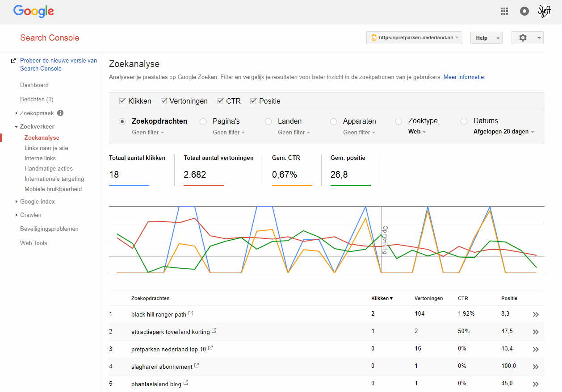
Task: Toggle the Vertoningen checkbox
Action: (x=164, y=101)
